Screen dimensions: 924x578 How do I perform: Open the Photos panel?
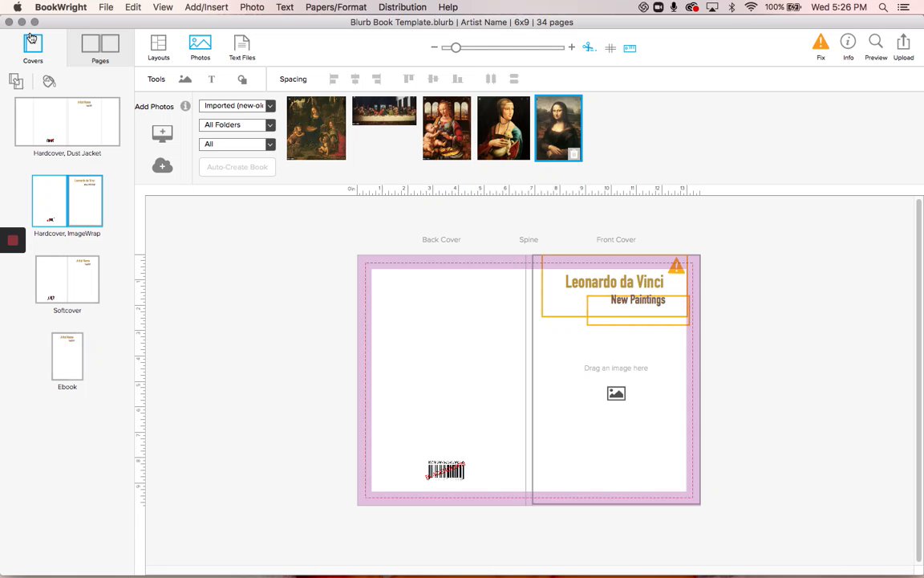point(201,47)
